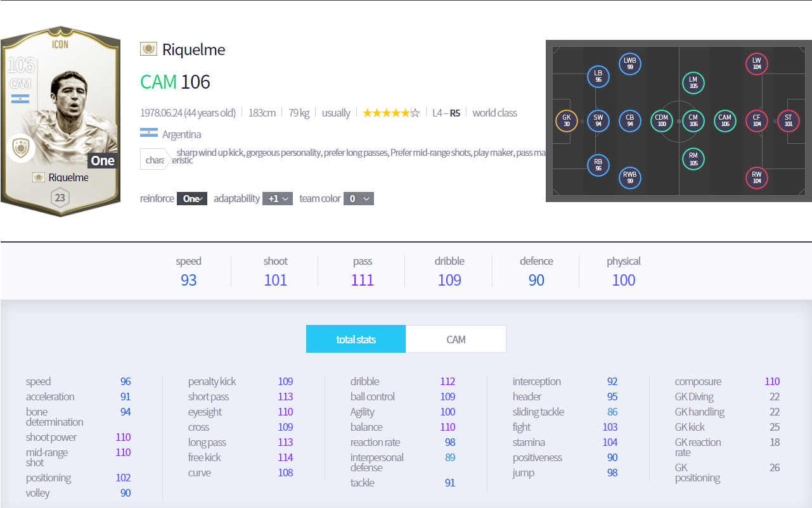Image resolution: width=812 pixels, height=508 pixels.
Task: Switch to the total stats tab
Action: coord(356,340)
